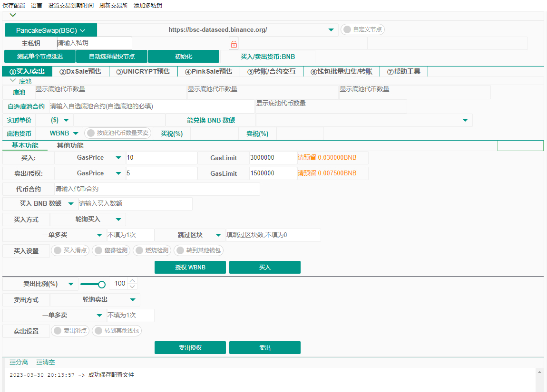
Task: Open the 轮询买入 buy method dropdown
Action: click(x=88, y=220)
